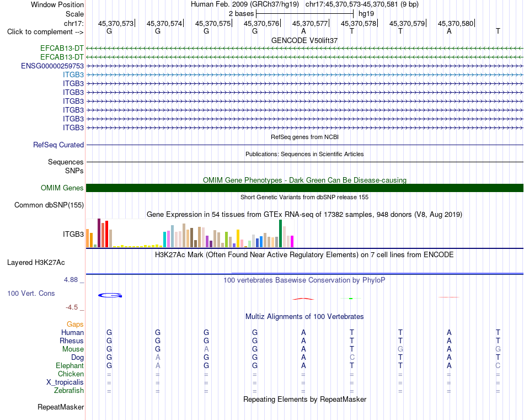Viewport: 524px width, 420px height.
Task: Select the Dog species label
Action: (x=77, y=358)
